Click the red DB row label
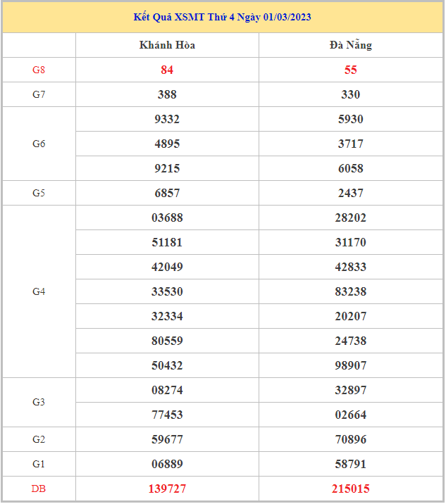Screen dimensions: 446x504 (39, 489)
